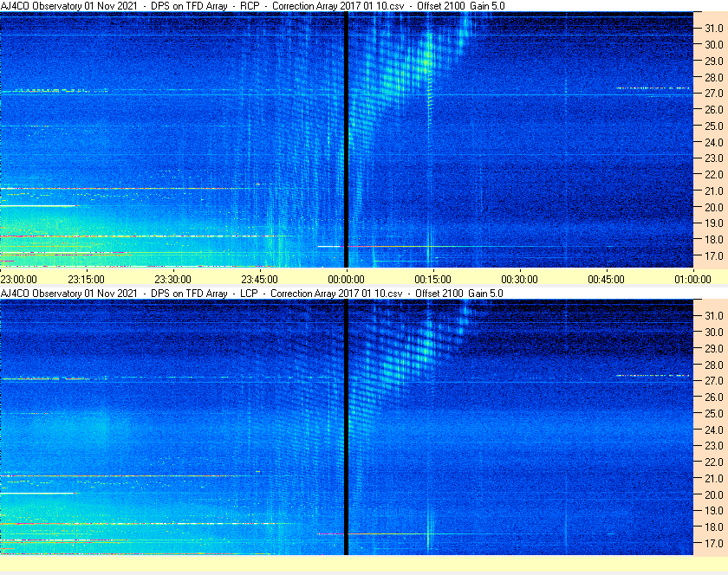Image resolution: width=728 pixels, height=575 pixels.
Task: Click the 31.0 frequency label in RCP panel
Action: click(714, 29)
